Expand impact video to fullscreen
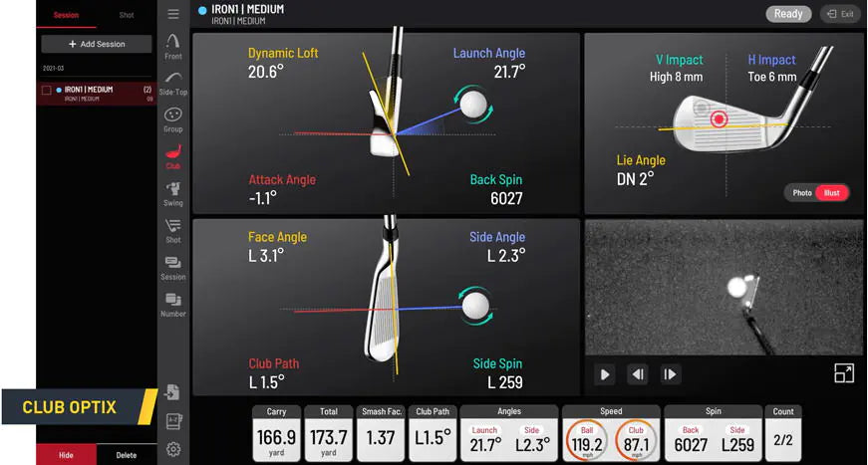 (843, 373)
